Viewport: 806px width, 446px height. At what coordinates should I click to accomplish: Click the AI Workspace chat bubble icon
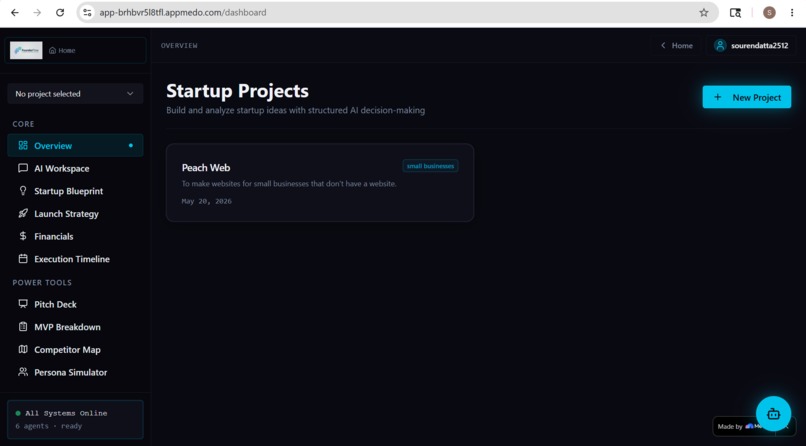(23, 168)
